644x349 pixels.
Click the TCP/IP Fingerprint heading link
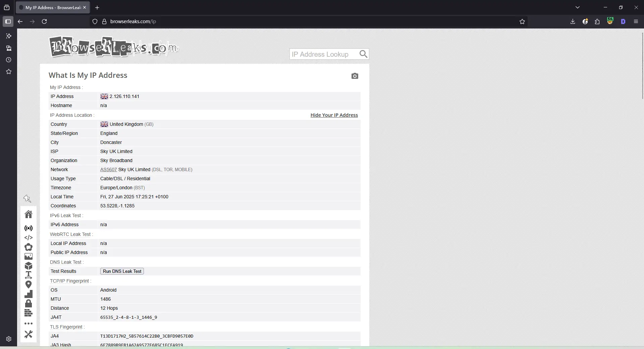coord(69,281)
